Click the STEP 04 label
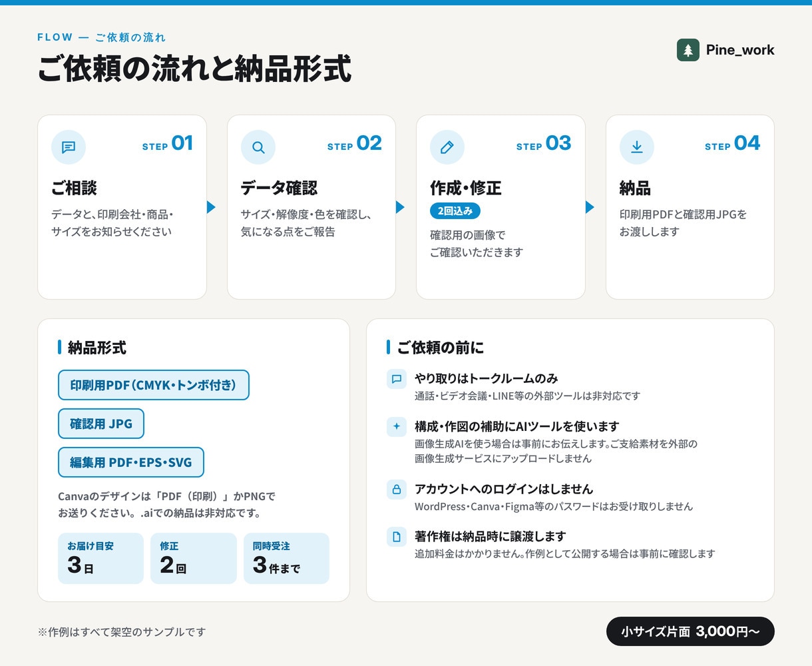 pos(733,143)
